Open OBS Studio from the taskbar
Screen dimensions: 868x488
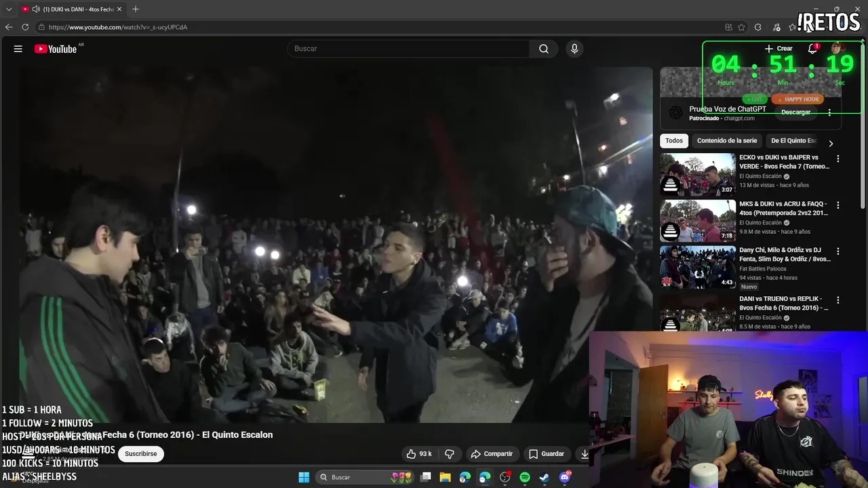(505, 477)
